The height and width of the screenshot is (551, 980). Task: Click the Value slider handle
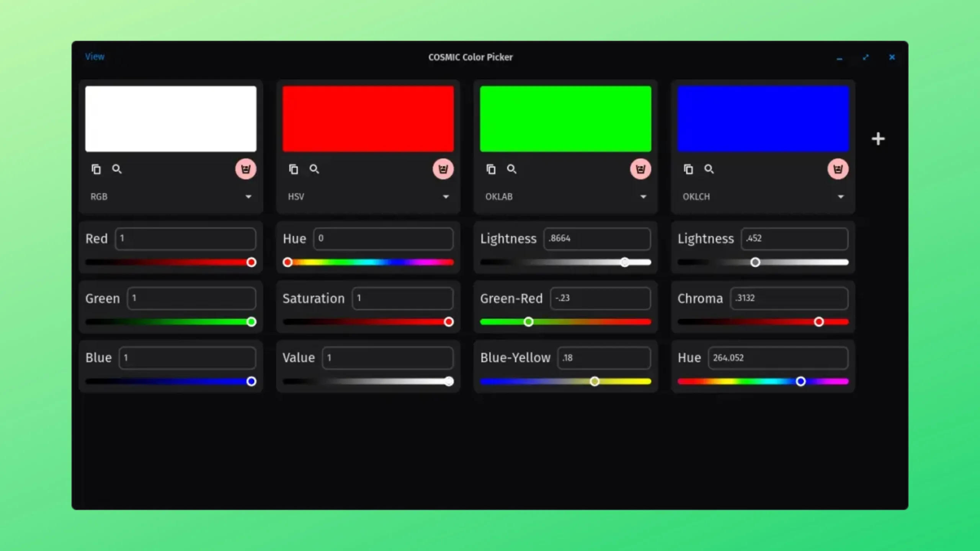click(449, 381)
